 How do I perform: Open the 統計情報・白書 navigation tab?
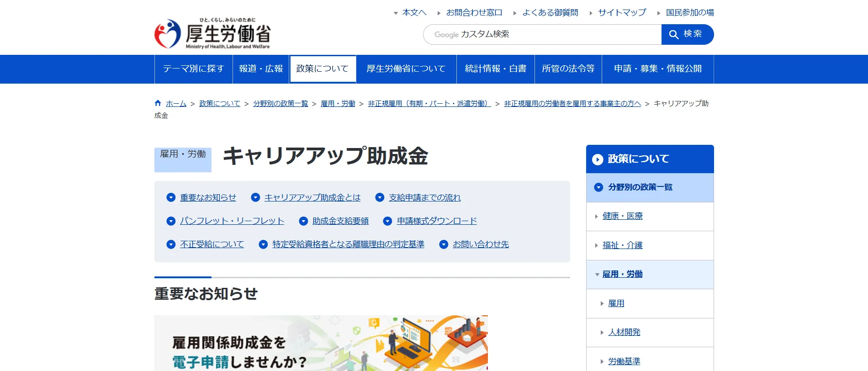pyautogui.click(x=496, y=69)
